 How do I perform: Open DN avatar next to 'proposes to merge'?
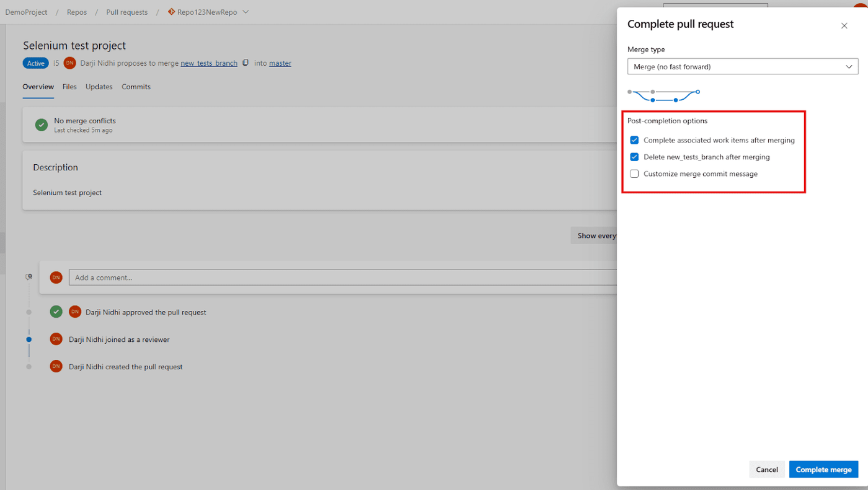tap(70, 63)
